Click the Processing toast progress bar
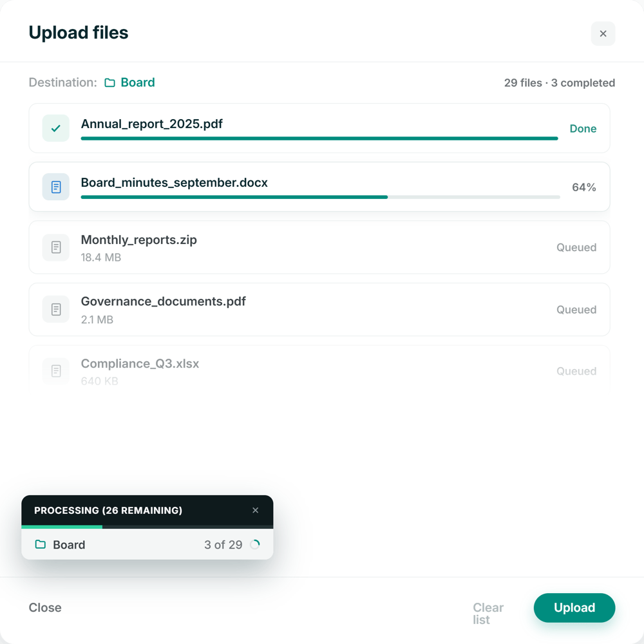Image resolution: width=644 pixels, height=644 pixels. click(147, 527)
